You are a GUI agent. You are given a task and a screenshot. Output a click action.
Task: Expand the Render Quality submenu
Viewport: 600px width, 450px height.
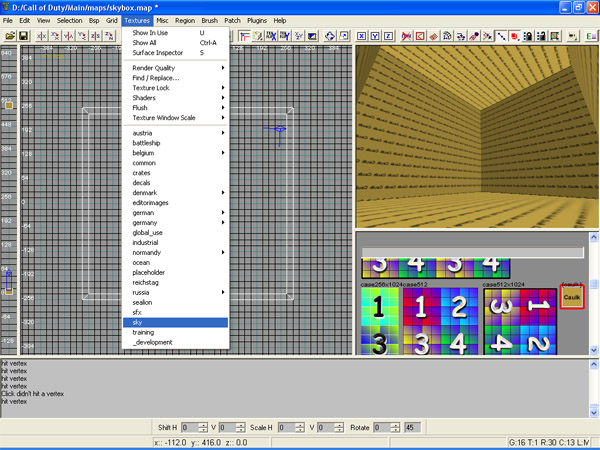coord(176,68)
